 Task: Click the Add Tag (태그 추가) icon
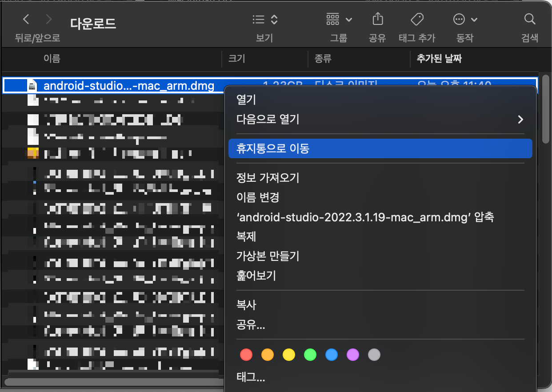coord(417,20)
